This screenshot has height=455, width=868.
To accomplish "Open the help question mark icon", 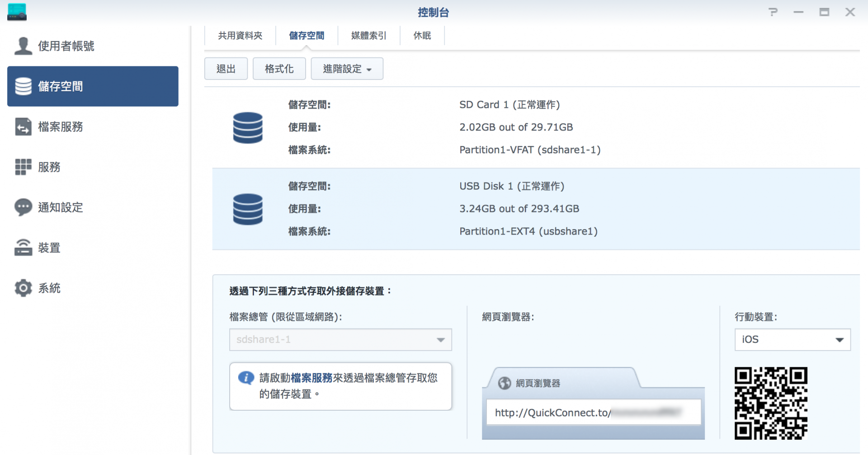I will (x=773, y=12).
